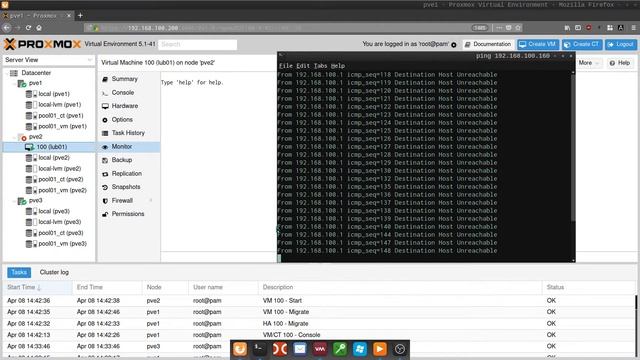The height and width of the screenshot is (360, 640).
Task: Open the orange media player dock icon
Action: [380, 349]
